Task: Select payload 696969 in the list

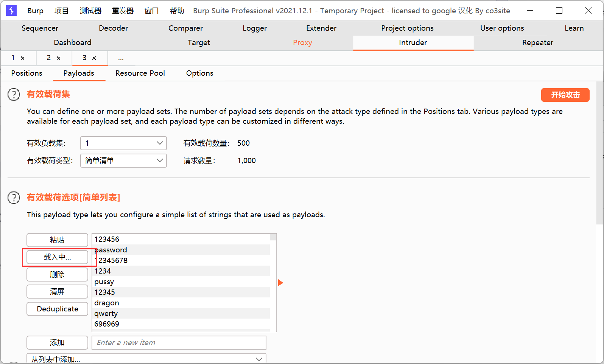Action: (x=182, y=324)
